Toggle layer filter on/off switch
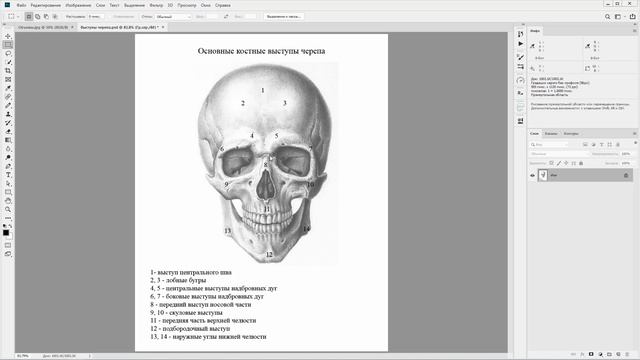Image resolution: width=640 pixels, height=360 pixels. [x=635, y=143]
